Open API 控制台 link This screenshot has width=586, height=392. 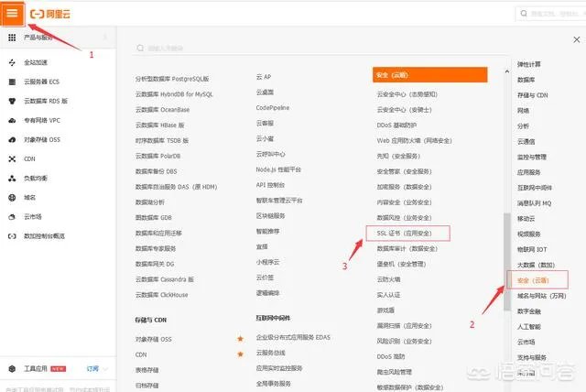coord(271,185)
